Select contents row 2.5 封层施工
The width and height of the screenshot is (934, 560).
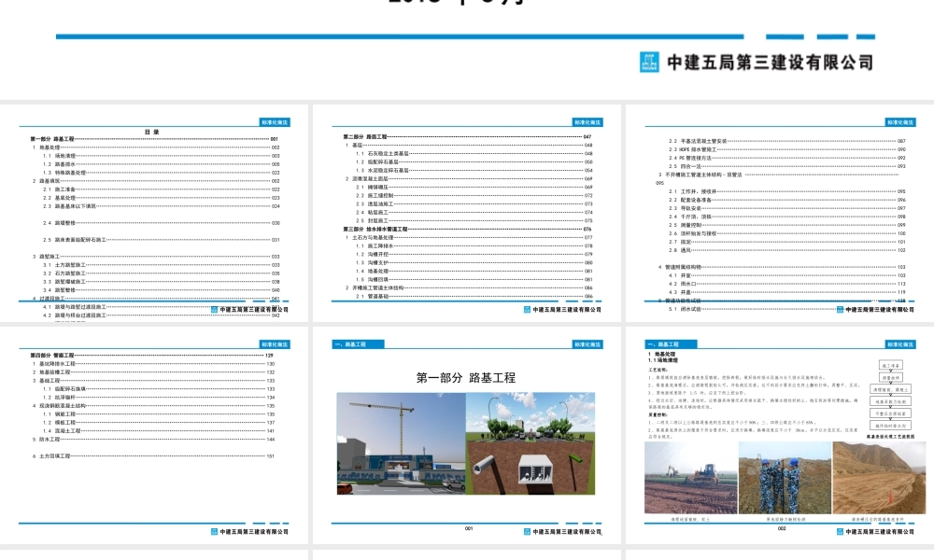click(x=474, y=220)
